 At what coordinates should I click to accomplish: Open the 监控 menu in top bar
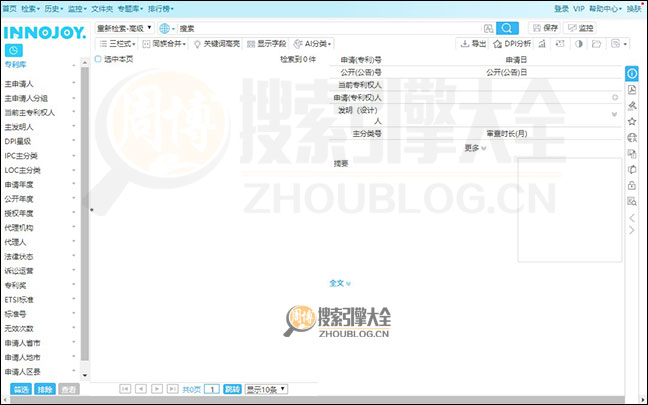pos(77,8)
